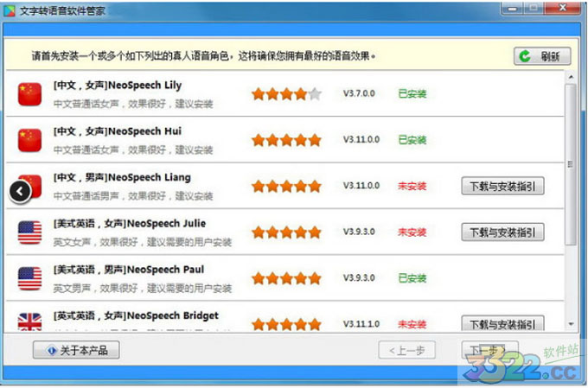Click the scrollbar down arrow
This screenshot has width=588, height=388.
point(571,324)
